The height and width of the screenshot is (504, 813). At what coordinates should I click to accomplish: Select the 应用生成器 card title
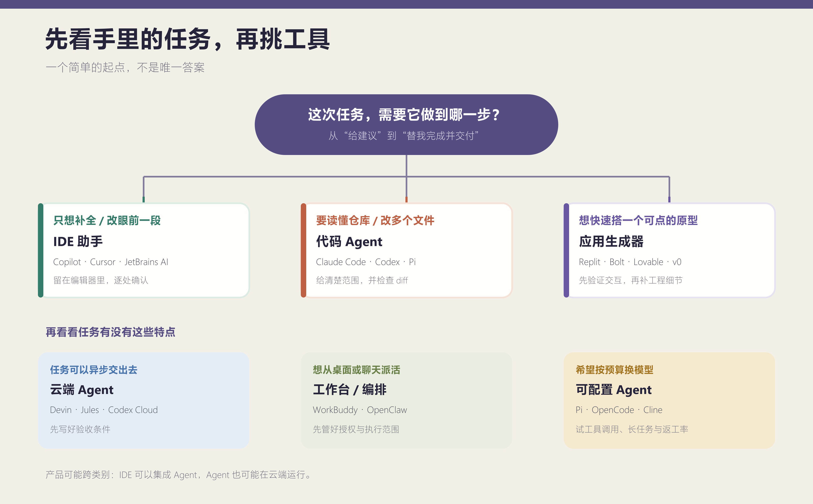pyautogui.click(x=611, y=241)
